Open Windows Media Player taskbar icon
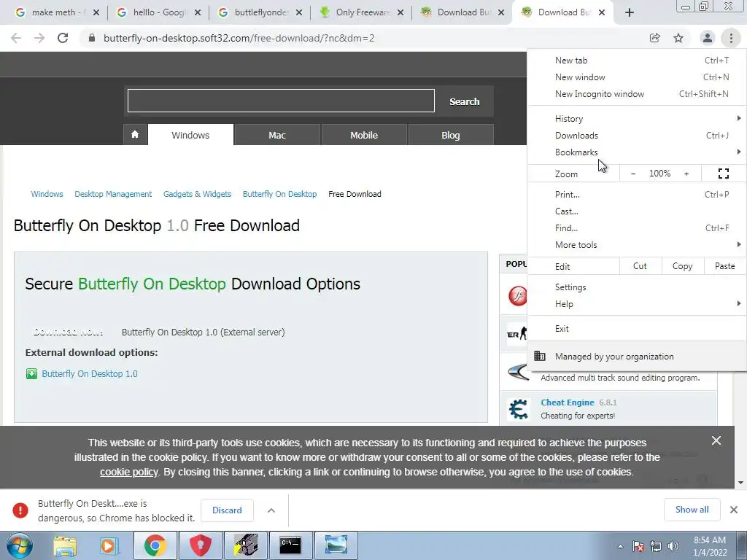 tap(109, 545)
